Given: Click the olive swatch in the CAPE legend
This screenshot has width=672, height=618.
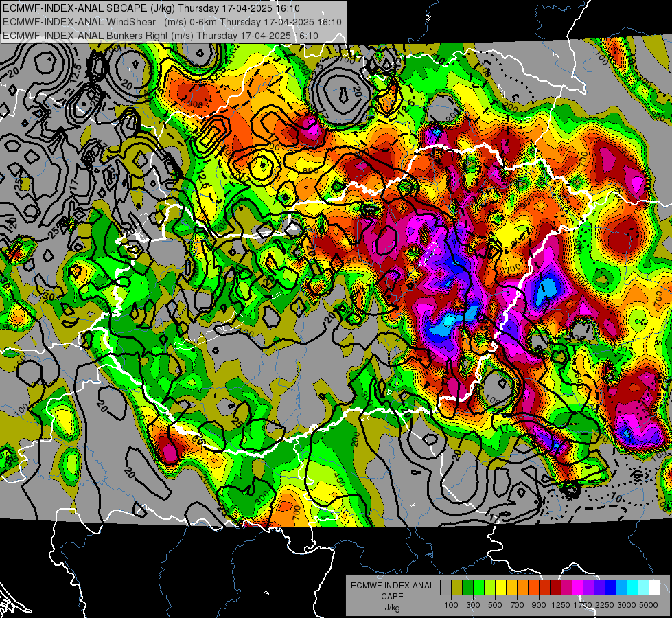Looking at the screenshot, I should click(x=457, y=588).
